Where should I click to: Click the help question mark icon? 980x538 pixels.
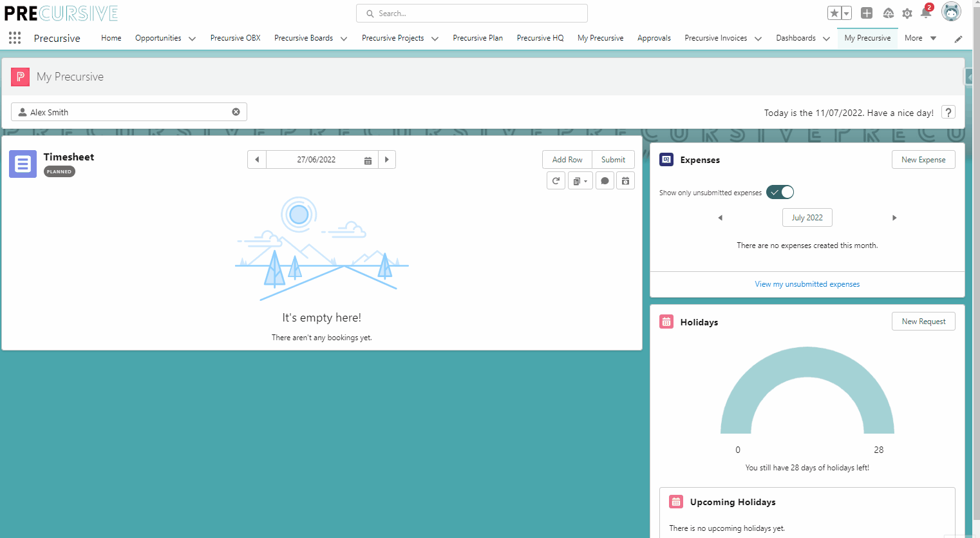[948, 112]
